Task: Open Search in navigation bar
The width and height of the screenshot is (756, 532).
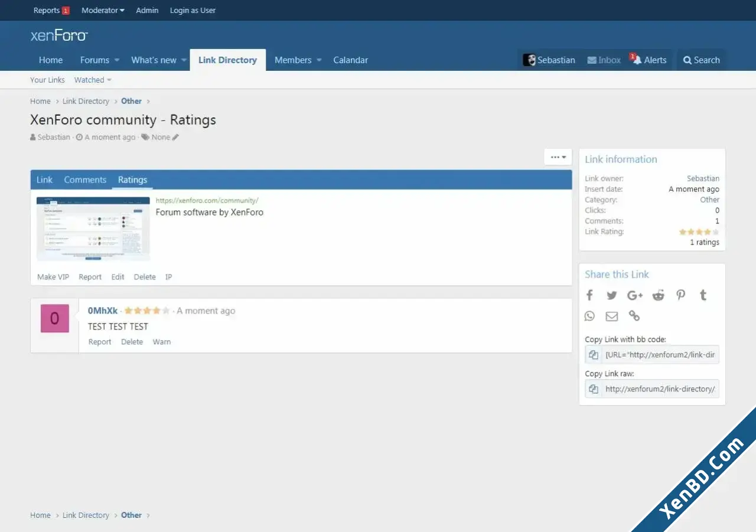Action: point(701,60)
